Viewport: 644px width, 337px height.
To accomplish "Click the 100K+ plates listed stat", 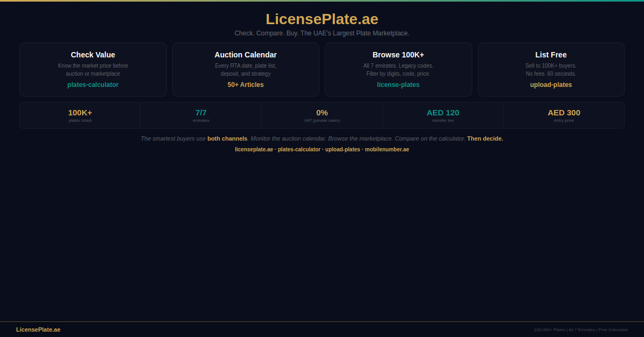I will point(80,115).
